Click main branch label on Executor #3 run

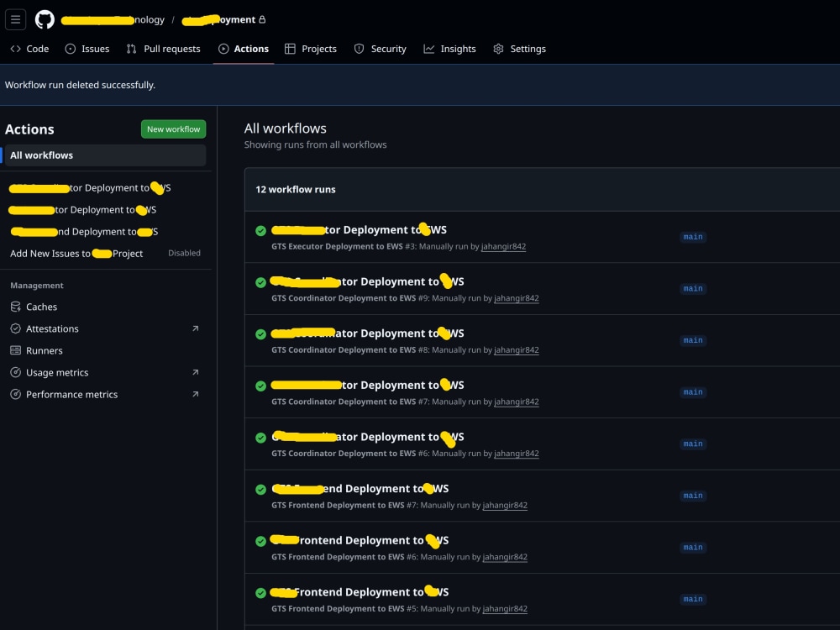[693, 237]
